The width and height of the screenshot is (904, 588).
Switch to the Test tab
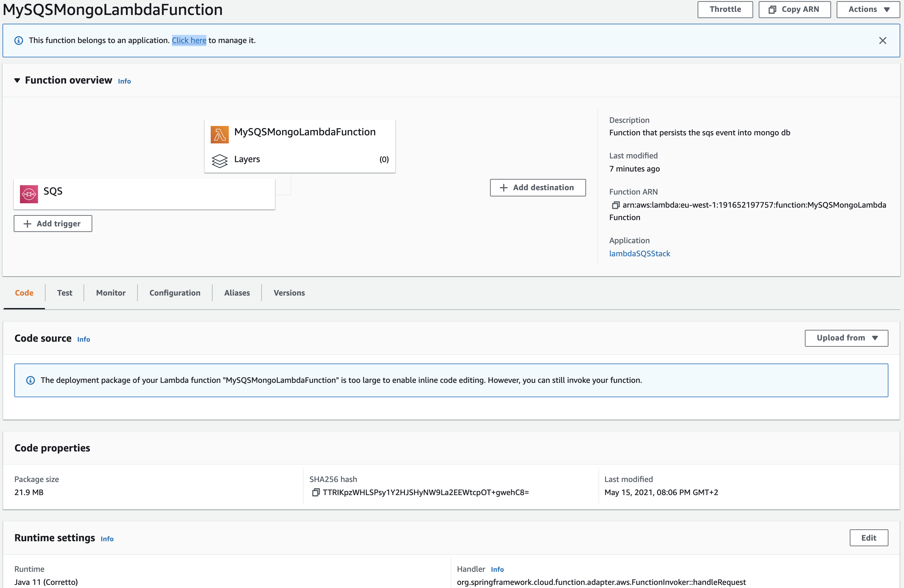click(65, 293)
